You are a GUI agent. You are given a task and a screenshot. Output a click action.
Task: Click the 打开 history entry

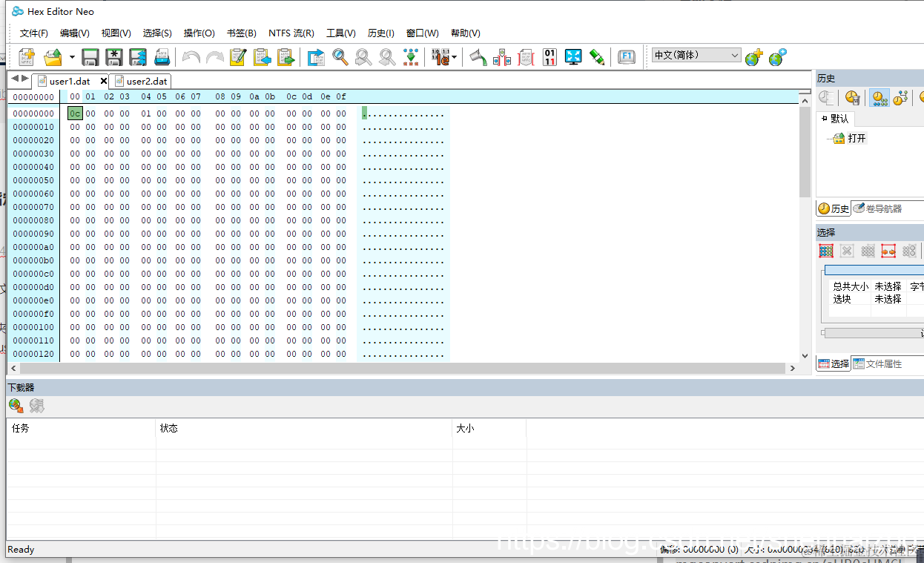click(850, 138)
